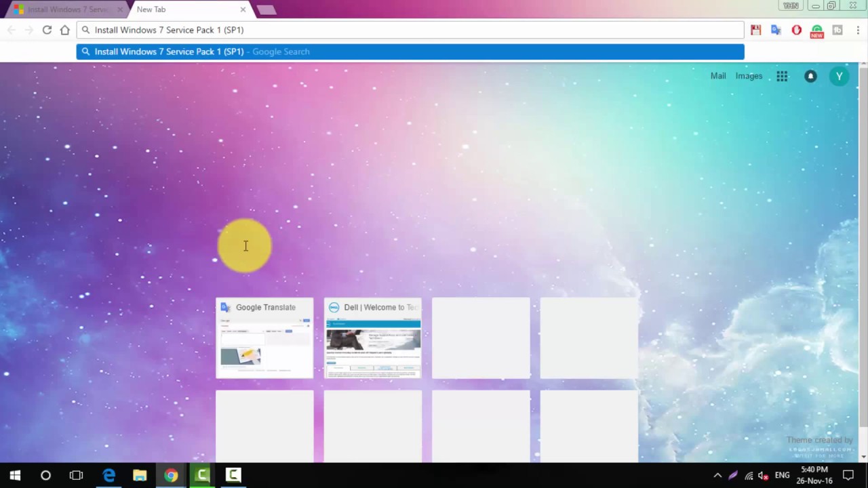The width and height of the screenshot is (868, 488).
Task: Open the muted volume tray icon
Action: [x=764, y=476]
